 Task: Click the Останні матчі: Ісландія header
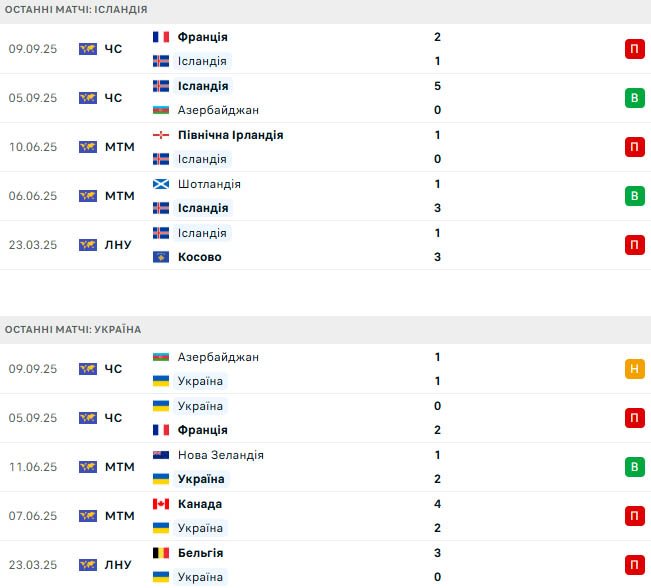(76, 9)
